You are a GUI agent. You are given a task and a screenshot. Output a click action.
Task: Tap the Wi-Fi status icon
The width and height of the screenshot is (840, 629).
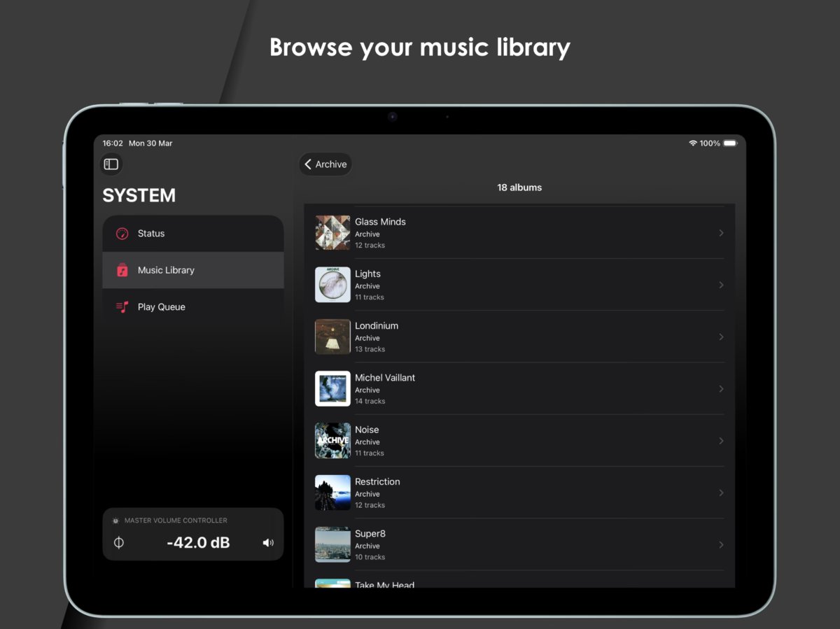[x=692, y=143]
